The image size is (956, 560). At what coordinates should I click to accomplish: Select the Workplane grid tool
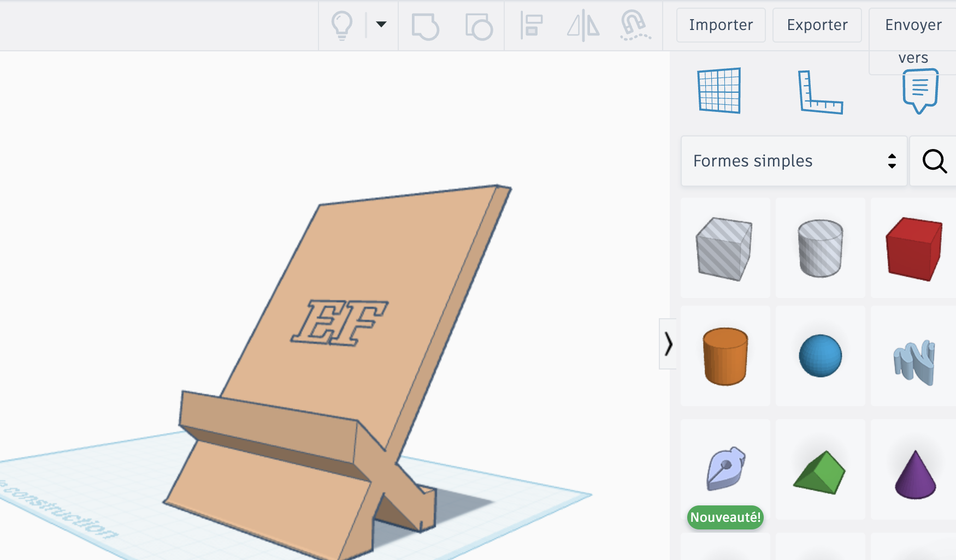point(719,91)
